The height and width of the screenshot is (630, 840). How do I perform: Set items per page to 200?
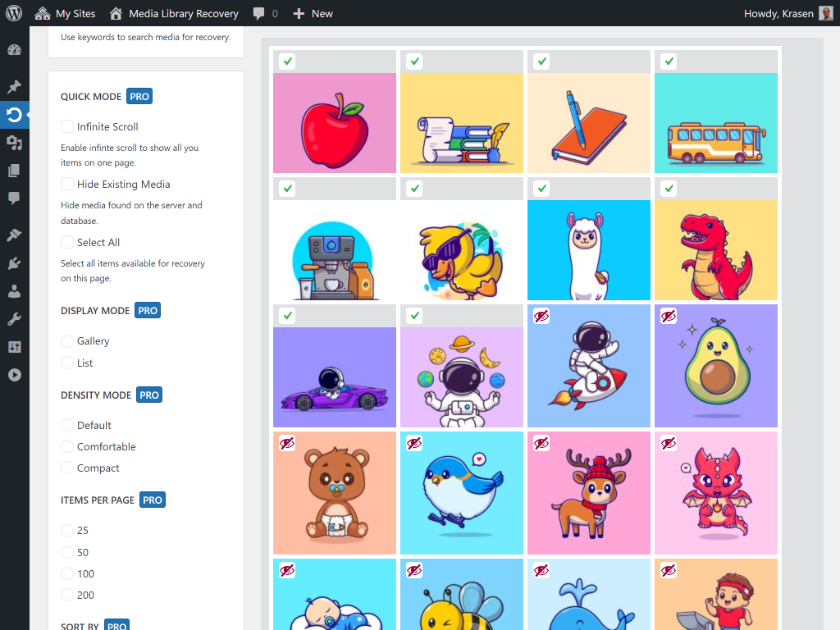(x=66, y=595)
